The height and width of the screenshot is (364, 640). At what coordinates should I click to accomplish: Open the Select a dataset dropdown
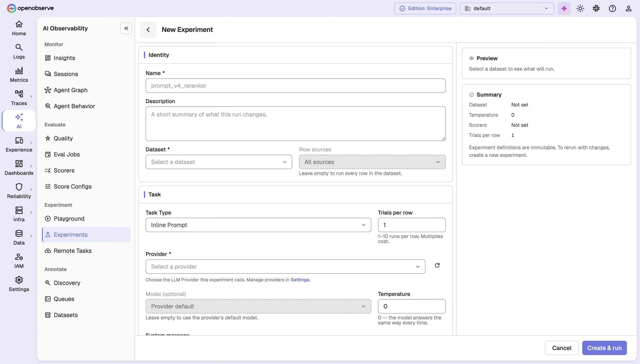218,162
